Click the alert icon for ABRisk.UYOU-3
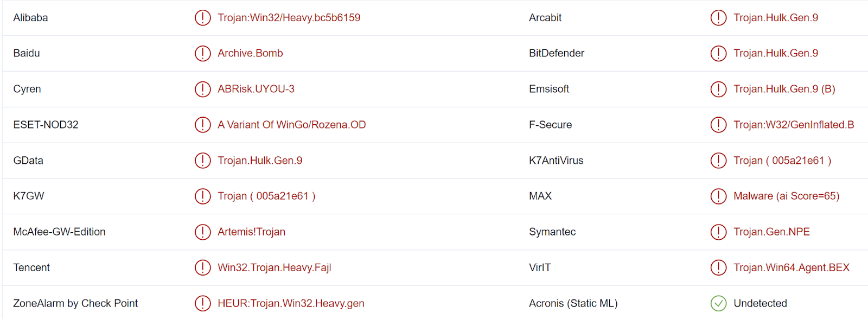Viewport: 868px width, 319px height. pyautogui.click(x=202, y=89)
